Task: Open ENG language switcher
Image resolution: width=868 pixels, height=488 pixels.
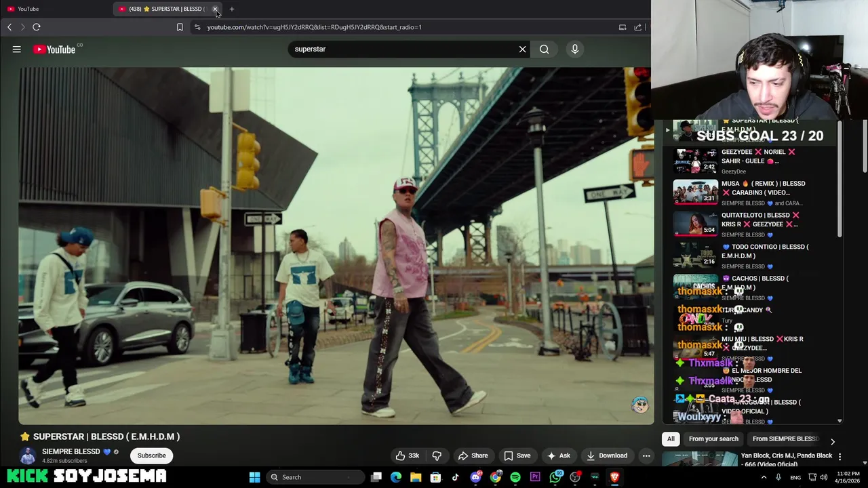Action: click(795, 477)
